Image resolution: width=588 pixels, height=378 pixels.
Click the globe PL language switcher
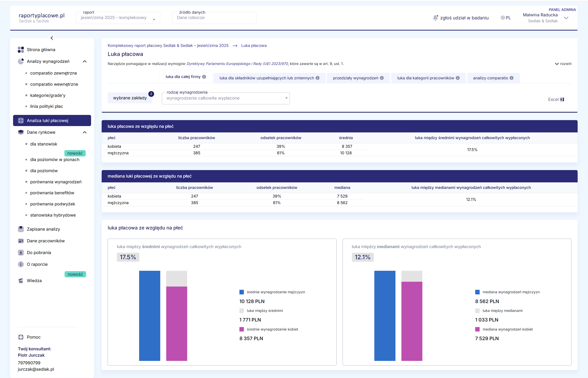[x=506, y=18]
